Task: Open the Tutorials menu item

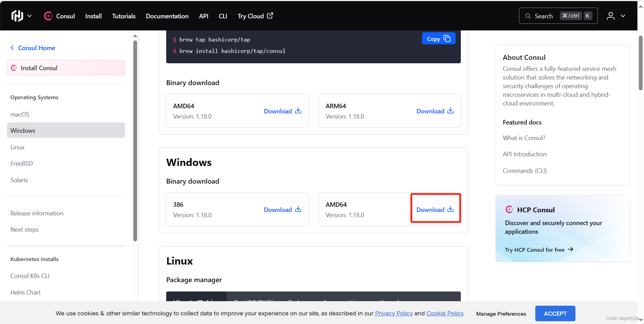Action: (124, 16)
